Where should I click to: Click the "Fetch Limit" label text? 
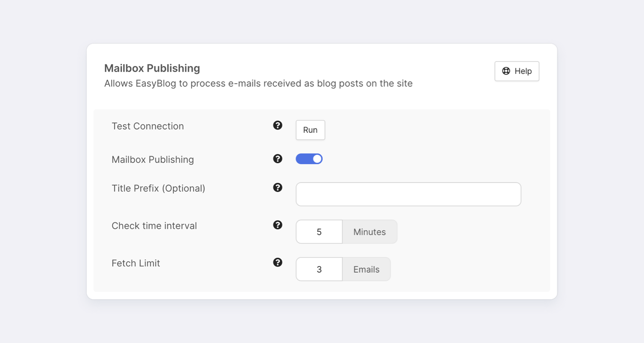click(136, 263)
